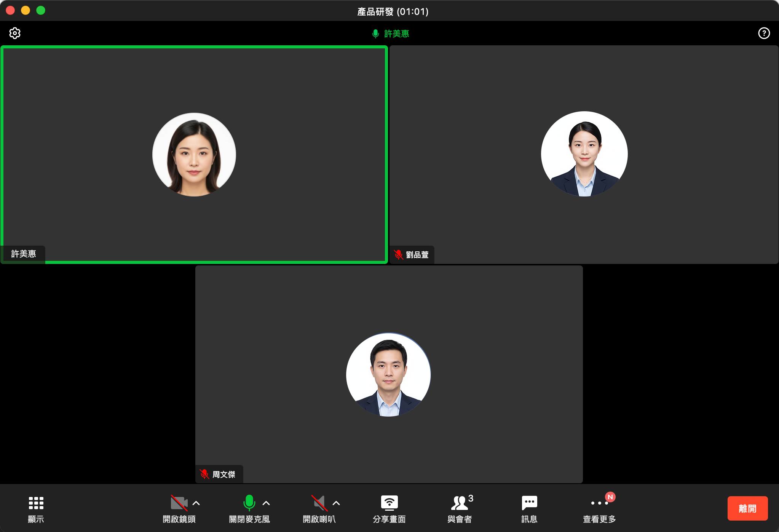Viewport: 779px width, 532px height.
Task: Toggle camera on with 開啟鏡頭
Action: pos(179,503)
